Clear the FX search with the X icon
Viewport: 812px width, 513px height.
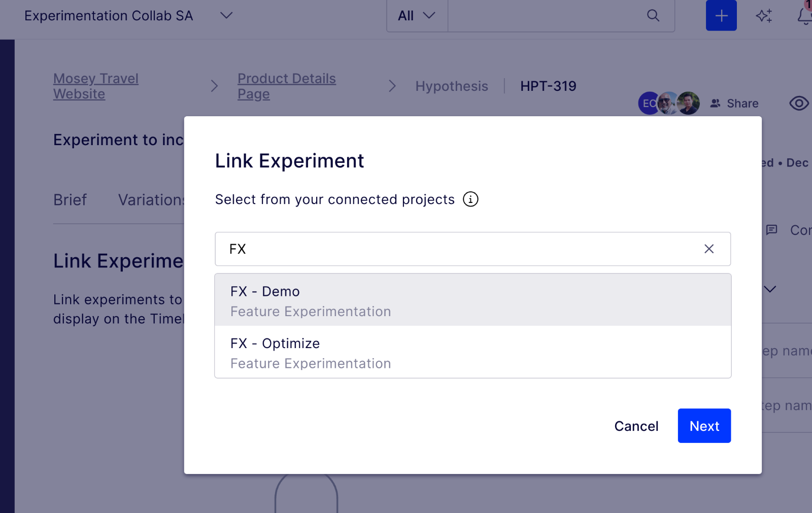click(x=708, y=249)
